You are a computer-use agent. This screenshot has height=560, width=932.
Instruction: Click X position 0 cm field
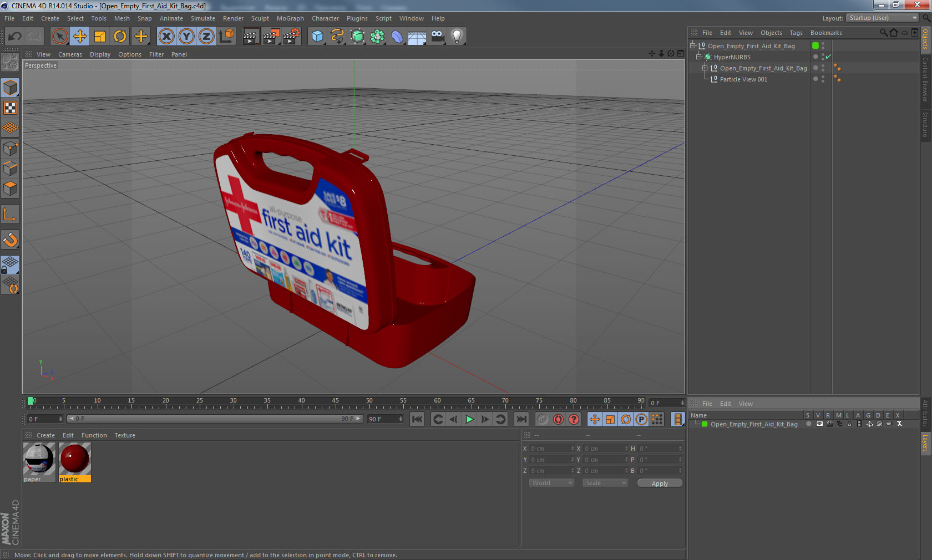pyautogui.click(x=551, y=449)
